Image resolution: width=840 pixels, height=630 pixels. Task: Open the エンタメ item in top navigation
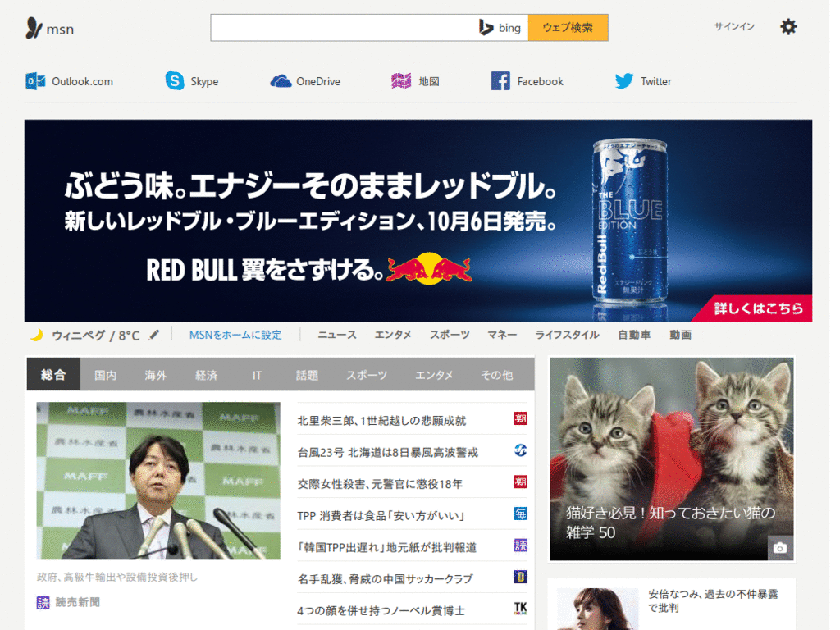click(393, 335)
